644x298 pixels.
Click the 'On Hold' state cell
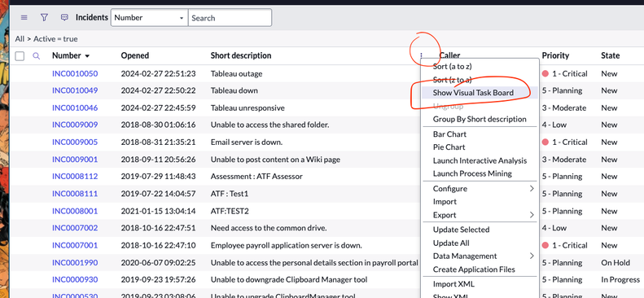pyautogui.click(x=616, y=263)
